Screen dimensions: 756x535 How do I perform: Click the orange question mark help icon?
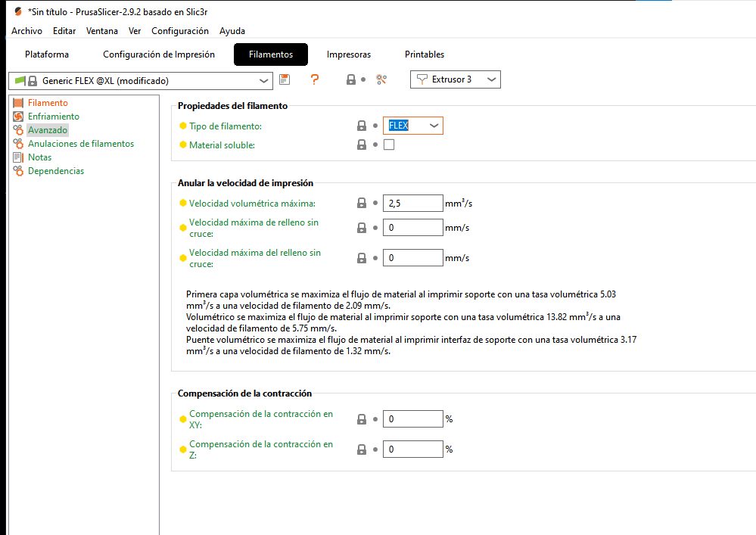click(315, 79)
